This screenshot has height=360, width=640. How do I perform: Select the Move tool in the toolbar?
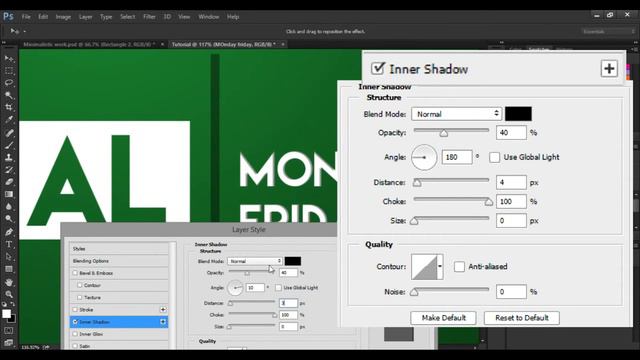[x=9, y=59]
